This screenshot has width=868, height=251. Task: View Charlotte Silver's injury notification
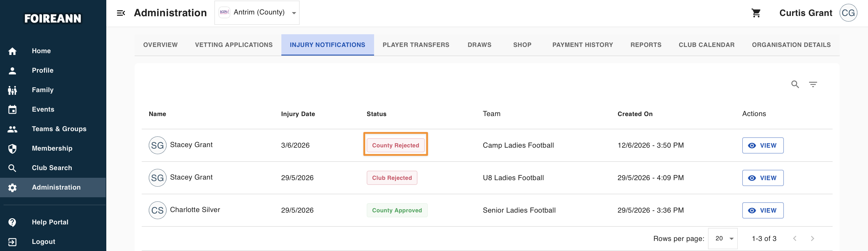point(763,211)
